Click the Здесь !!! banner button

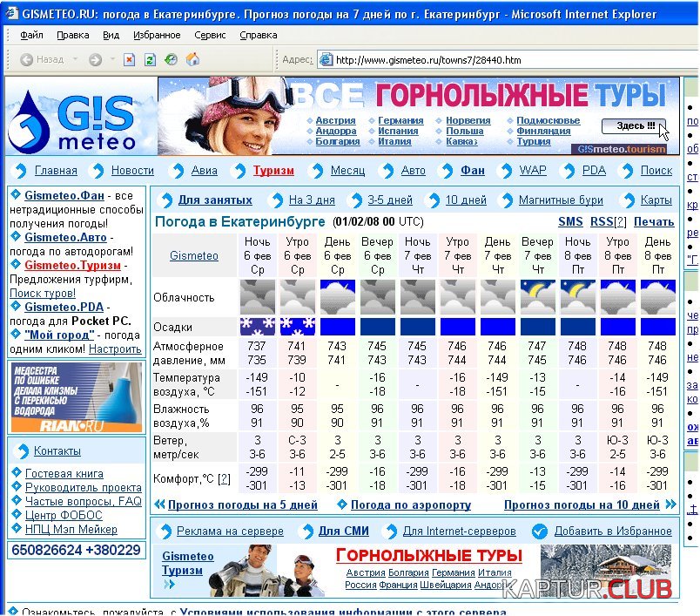tap(633, 126)
